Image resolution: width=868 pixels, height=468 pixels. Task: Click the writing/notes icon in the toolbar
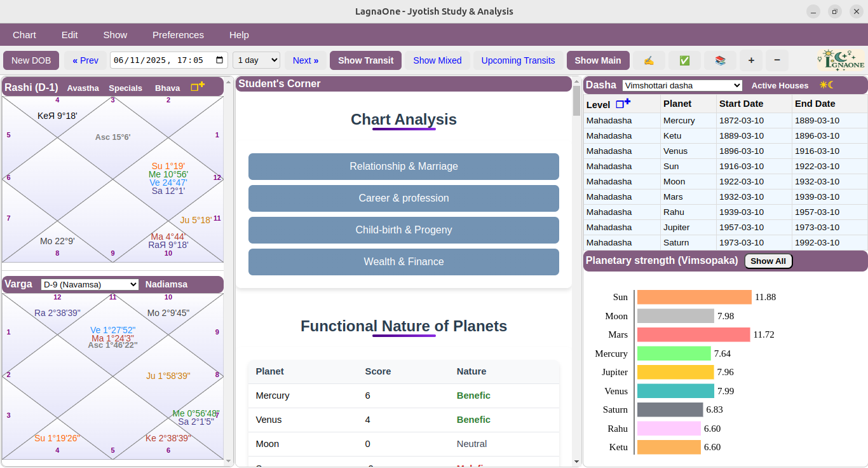tap(649, 60)
